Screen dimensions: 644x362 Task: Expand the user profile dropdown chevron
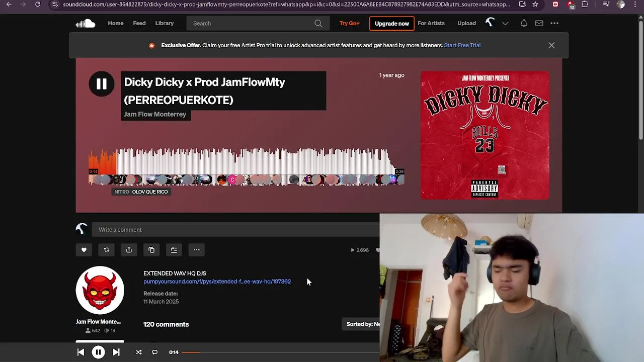click(x=505, y=23)
